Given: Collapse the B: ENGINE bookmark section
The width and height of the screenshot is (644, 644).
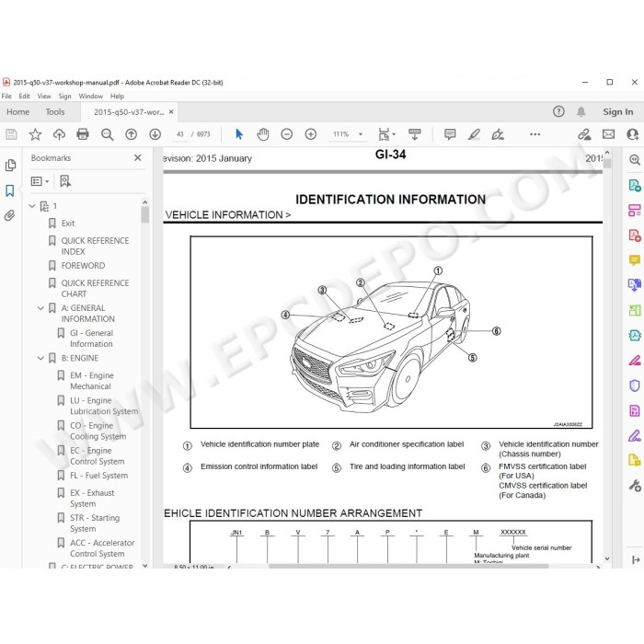Looking at the screenshot, I should tap(40, 358).
